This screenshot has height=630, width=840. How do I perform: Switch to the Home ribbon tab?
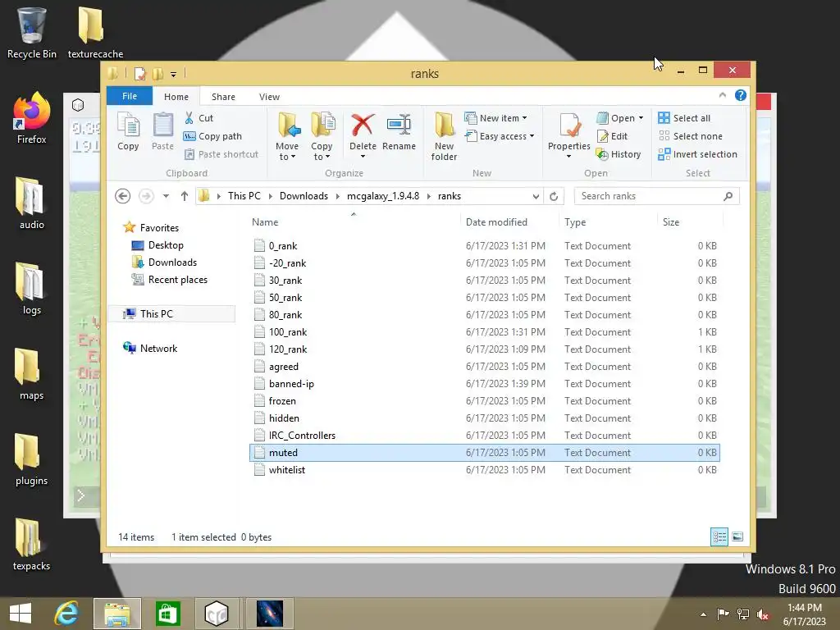[x=176, y=97]
